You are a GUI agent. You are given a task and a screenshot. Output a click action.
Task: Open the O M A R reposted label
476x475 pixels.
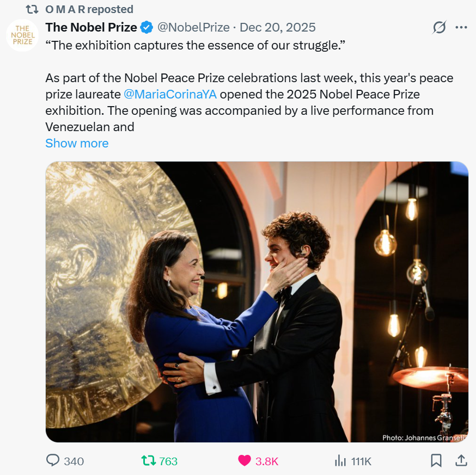(x=89, y=9)
